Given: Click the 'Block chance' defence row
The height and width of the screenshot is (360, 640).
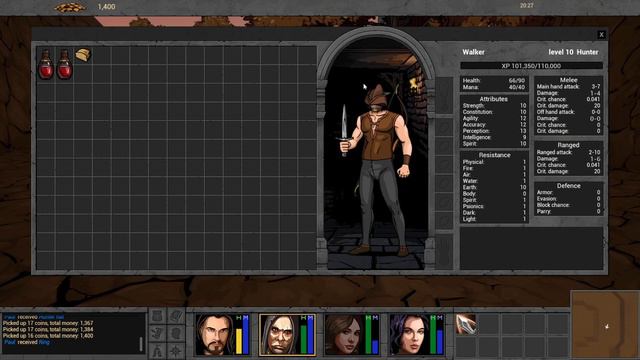Looking at the screenshot, I should (568, 205).
